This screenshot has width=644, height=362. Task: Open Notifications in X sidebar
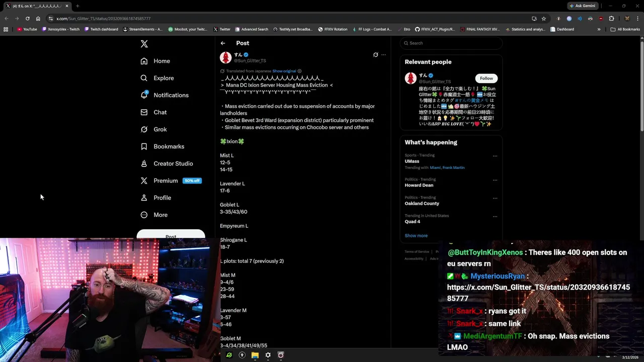point(165,95)
